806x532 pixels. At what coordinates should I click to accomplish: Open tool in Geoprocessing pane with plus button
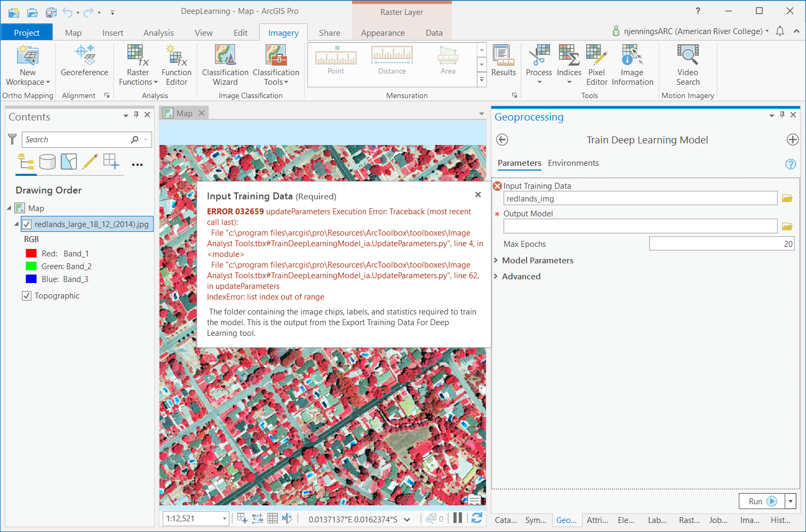[x=793, y=140]
